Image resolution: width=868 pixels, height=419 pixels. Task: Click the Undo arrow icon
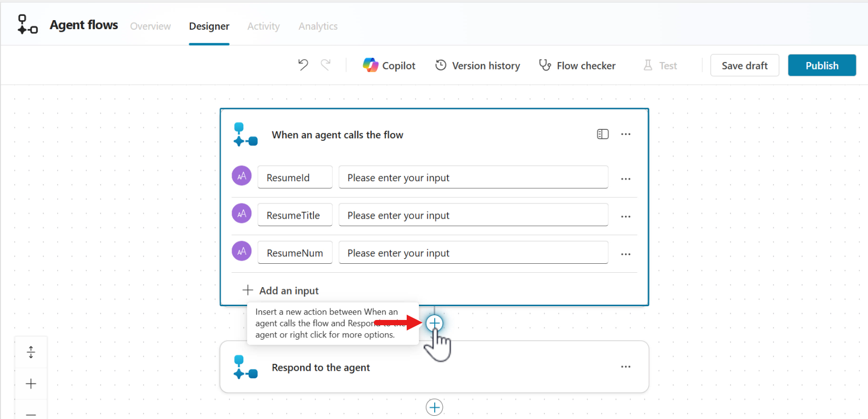303,65
